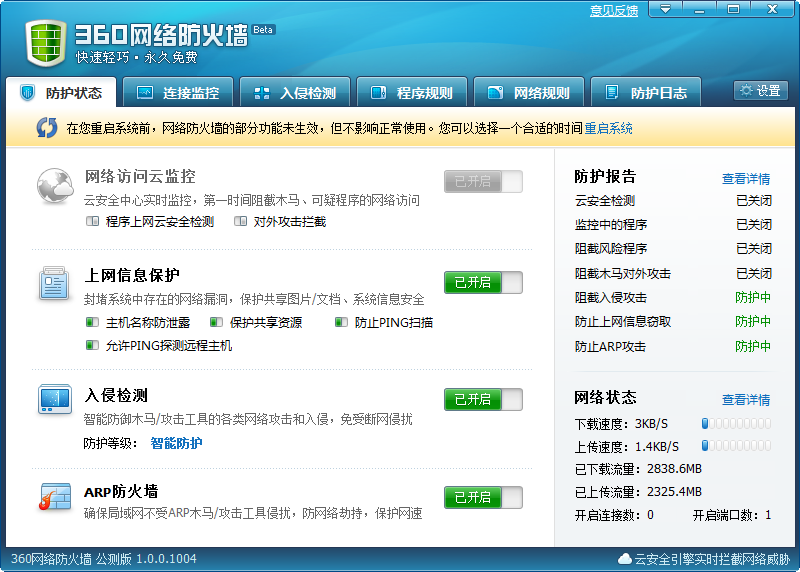This screenshot has width=800, height=572.
Task: Click the 网络访问云监控 heading
Action: pyautogui.click(x=140, y=177)
